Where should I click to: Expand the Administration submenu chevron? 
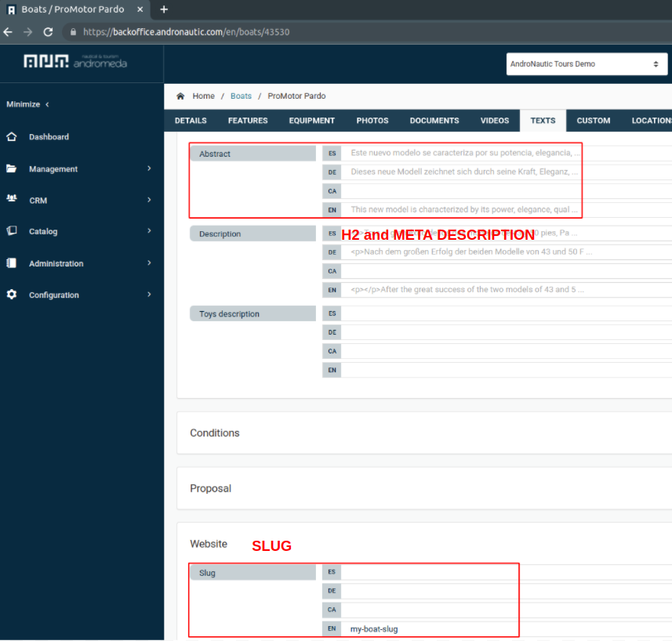[149, 263]
